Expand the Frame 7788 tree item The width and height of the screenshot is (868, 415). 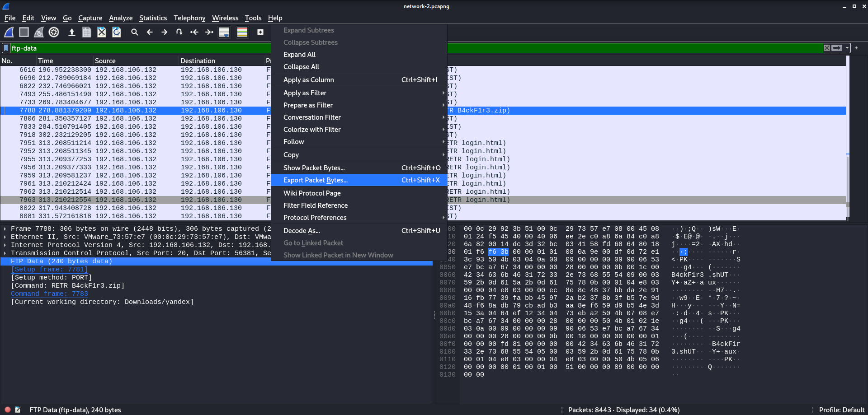pos(5,229)
